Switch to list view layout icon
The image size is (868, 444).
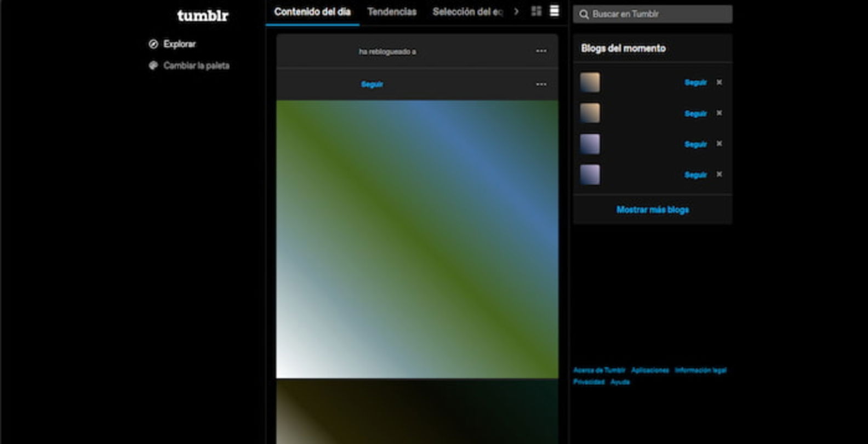[555, 11]
